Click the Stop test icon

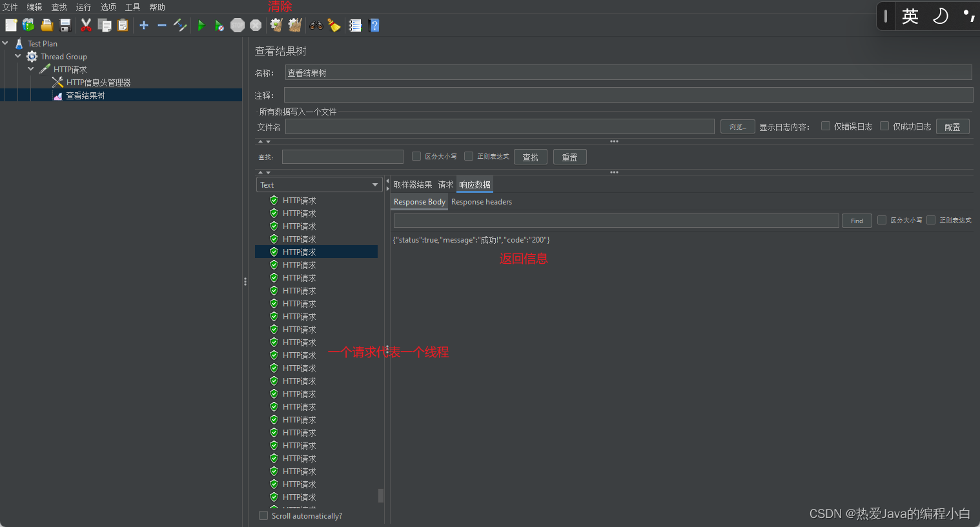pos(238,26)
